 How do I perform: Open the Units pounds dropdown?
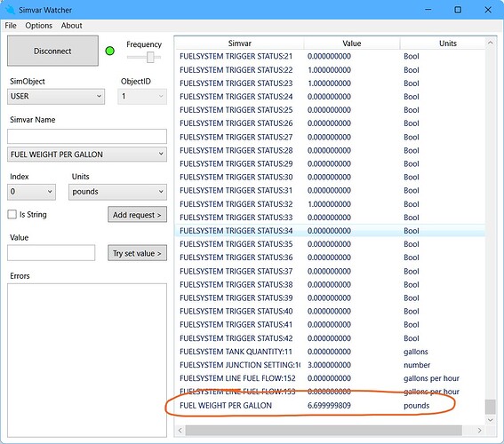click(117, 192)
